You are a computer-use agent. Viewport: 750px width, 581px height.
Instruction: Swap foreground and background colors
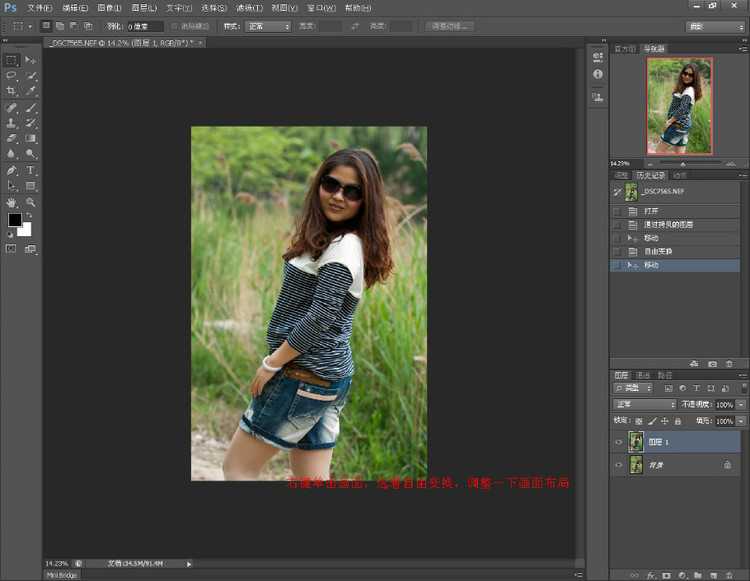29,216
